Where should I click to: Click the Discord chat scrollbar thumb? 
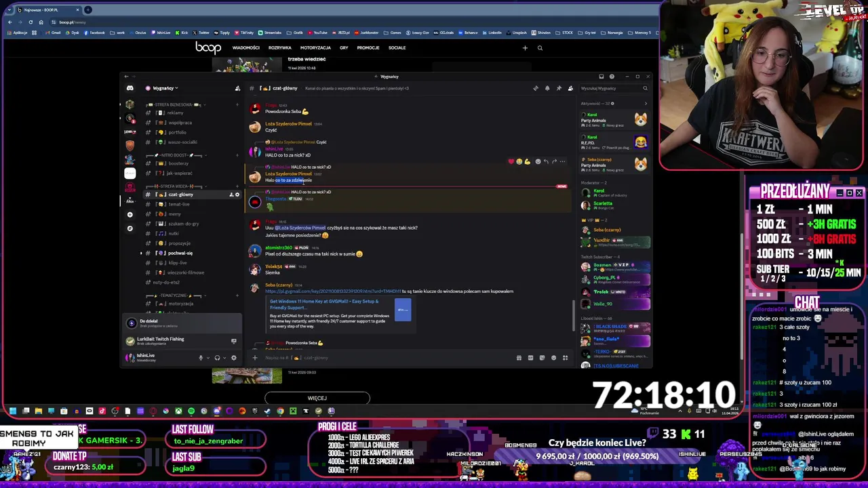574,316
